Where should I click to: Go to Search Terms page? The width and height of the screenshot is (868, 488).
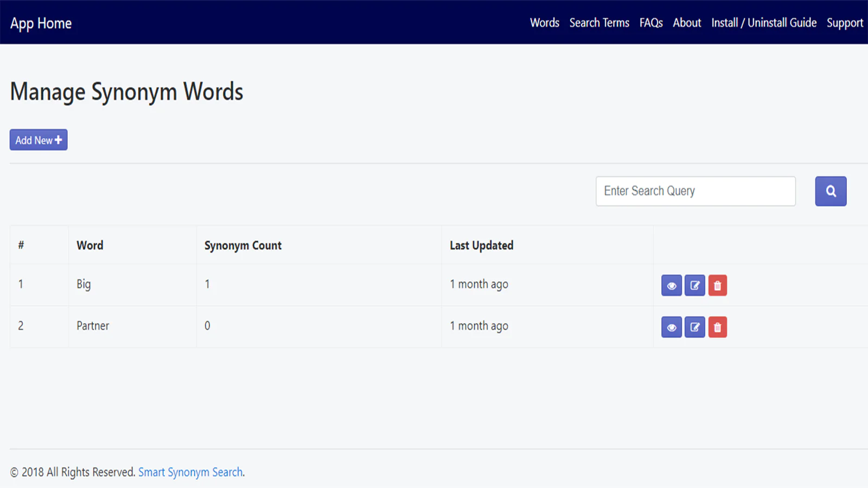click(599, 23)
